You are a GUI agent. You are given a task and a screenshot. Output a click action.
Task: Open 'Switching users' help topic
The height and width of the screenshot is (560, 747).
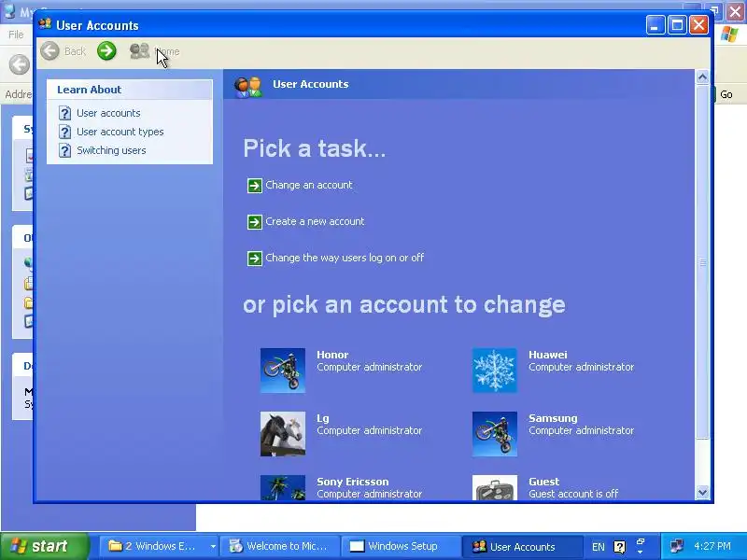tap(111, 150)
